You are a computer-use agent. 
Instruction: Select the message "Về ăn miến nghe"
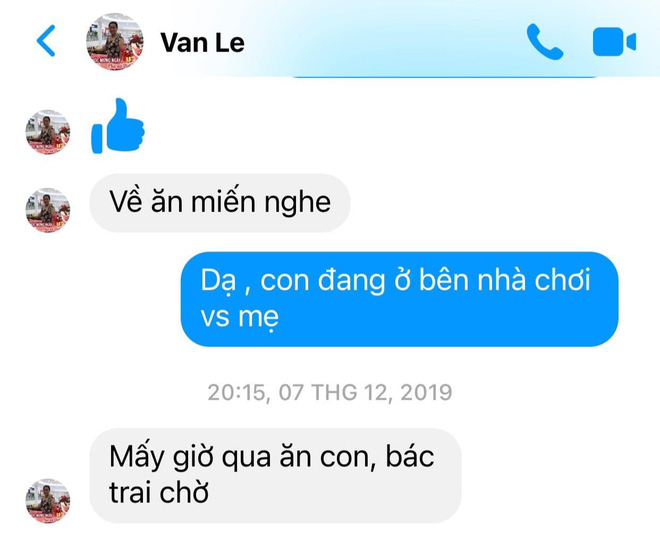pyautogui.click(x=220, y=203)
